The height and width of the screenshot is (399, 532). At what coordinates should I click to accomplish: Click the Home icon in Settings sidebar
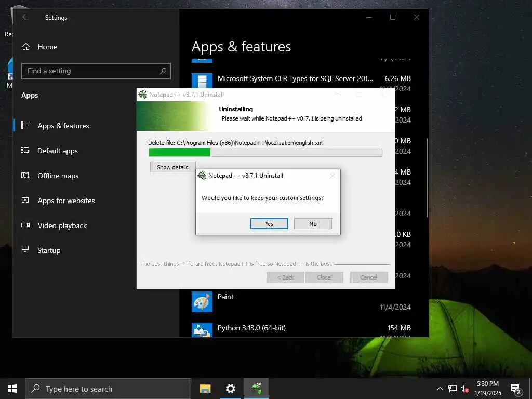tap(26, 47)
